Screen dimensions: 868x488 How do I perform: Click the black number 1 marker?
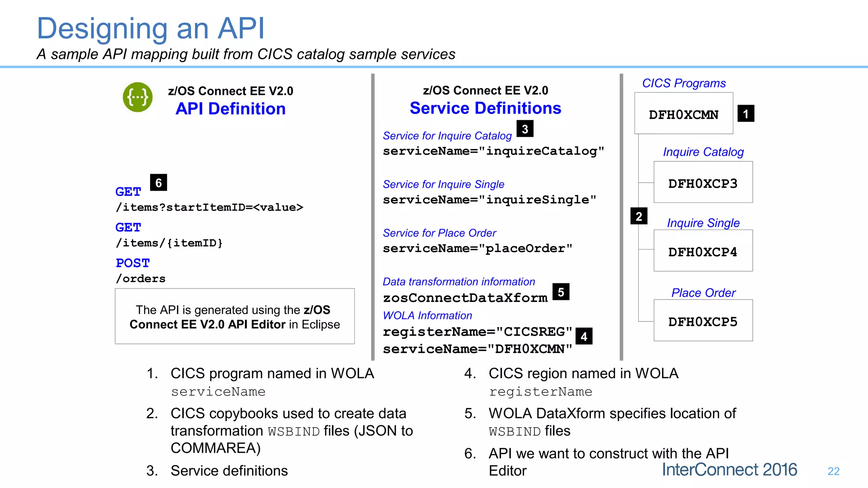(746, 114)
